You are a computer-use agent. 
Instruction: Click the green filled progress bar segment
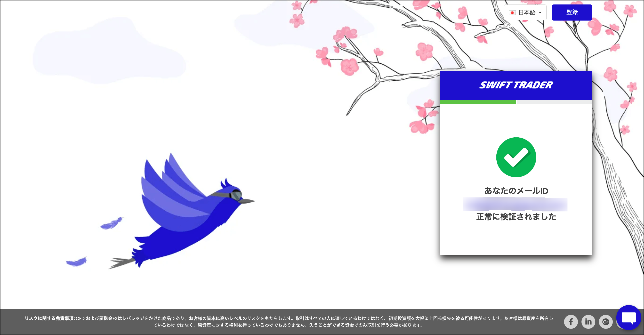[x=478, y=102]
